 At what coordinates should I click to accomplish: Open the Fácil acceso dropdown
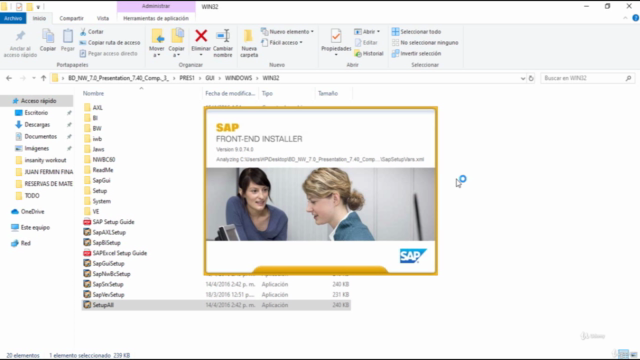click(x=282, y=42)
